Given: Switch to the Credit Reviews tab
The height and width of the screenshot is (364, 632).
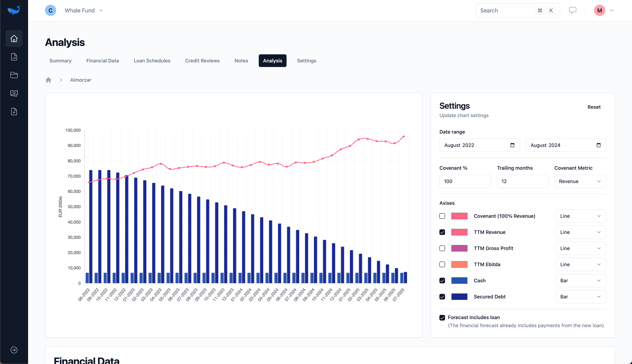Looking at the screenshot, I should tap(202, 61).
